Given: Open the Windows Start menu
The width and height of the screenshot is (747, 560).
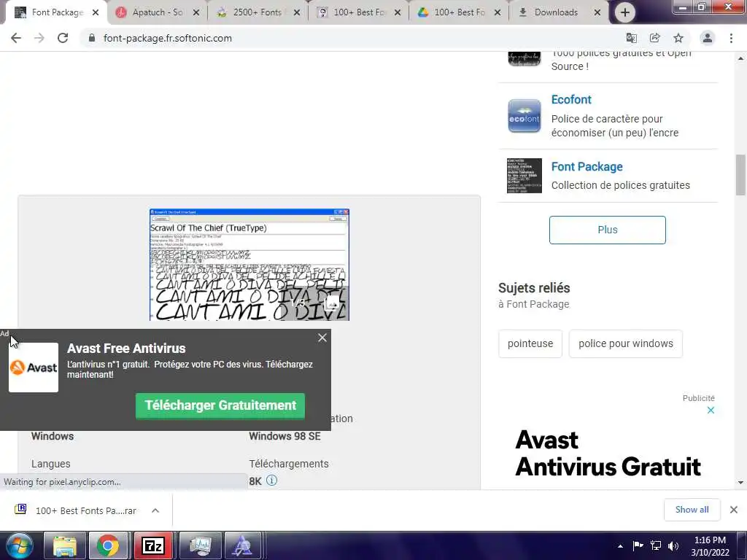Looking at the screenshot, I should click(x=18, y=545).
